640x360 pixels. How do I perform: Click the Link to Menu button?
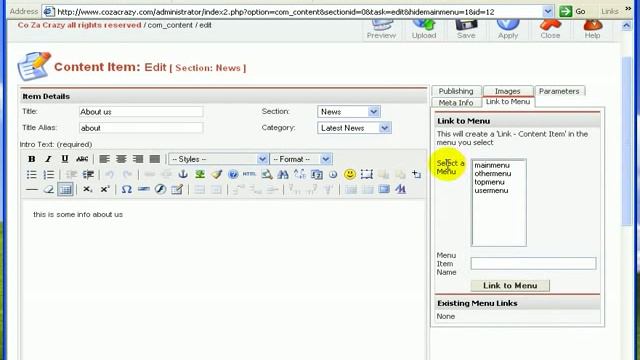click(510, 286)
